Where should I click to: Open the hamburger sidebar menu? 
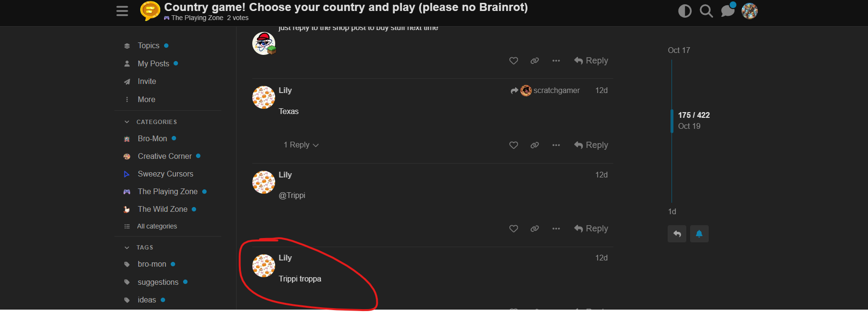122,11
